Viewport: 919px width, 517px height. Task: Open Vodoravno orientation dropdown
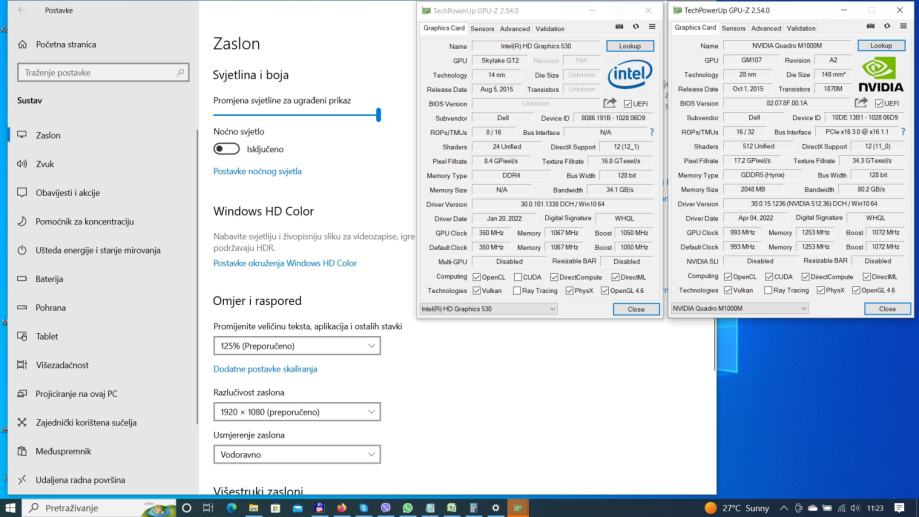coord(297,454)
